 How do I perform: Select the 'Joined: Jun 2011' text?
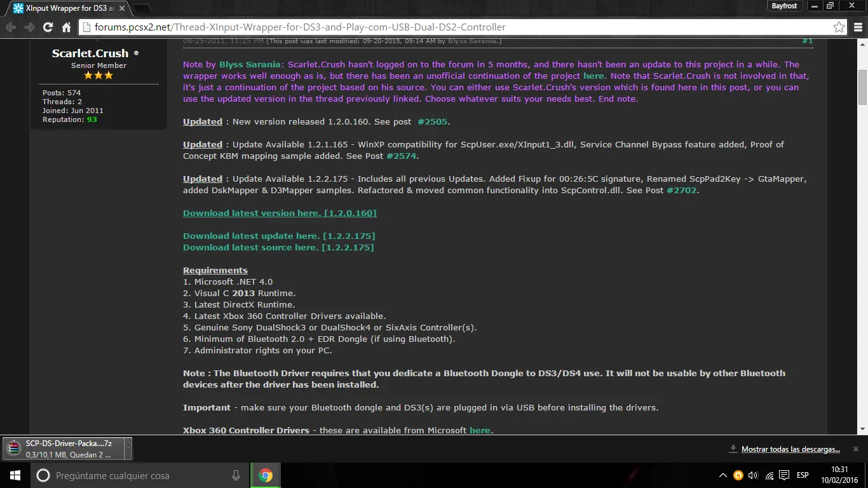73,111
